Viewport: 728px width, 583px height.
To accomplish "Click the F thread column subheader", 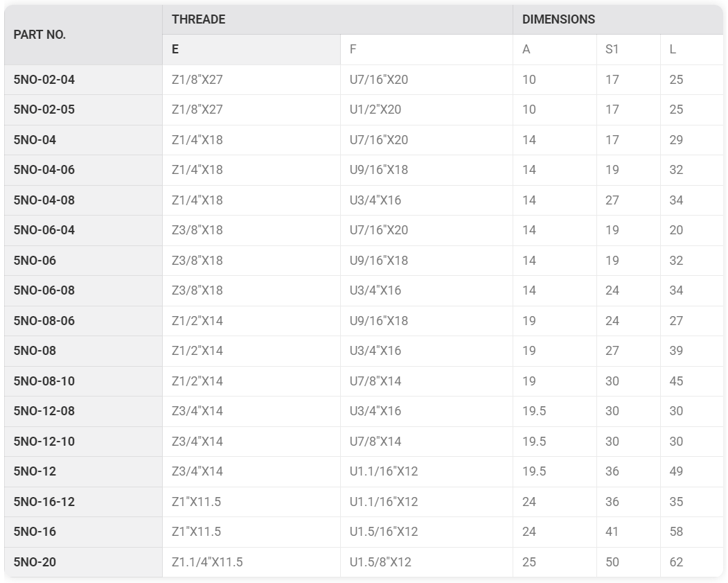I will [x=427, y=49].
